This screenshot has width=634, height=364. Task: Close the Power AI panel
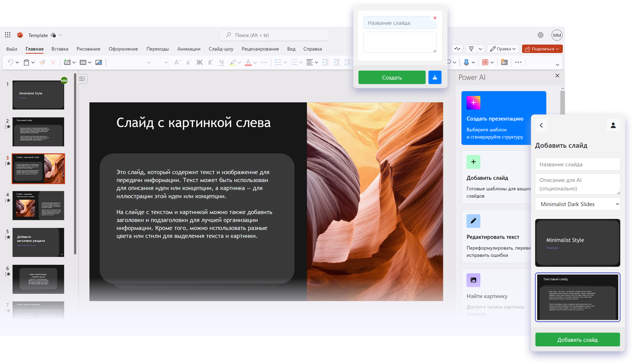[557, 76]
